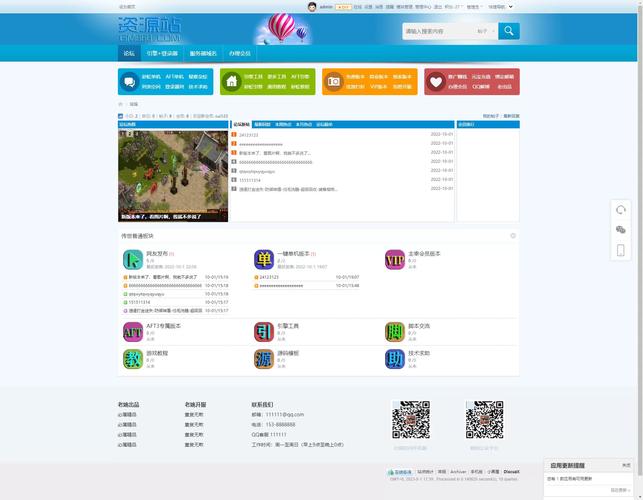Open the 脚本交流 forum icon
The image size is (643, 500).
point(395,331)
